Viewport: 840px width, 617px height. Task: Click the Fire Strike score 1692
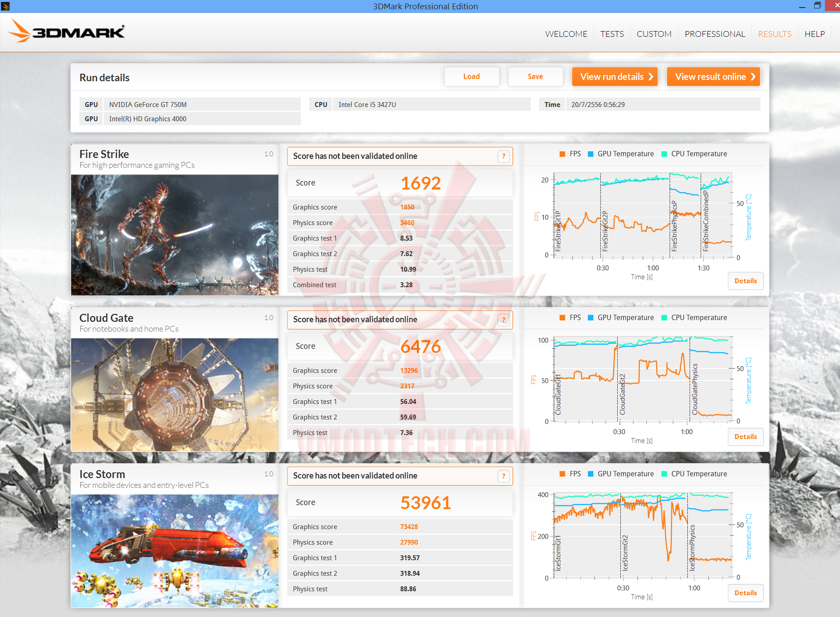[x=421, y=183]
